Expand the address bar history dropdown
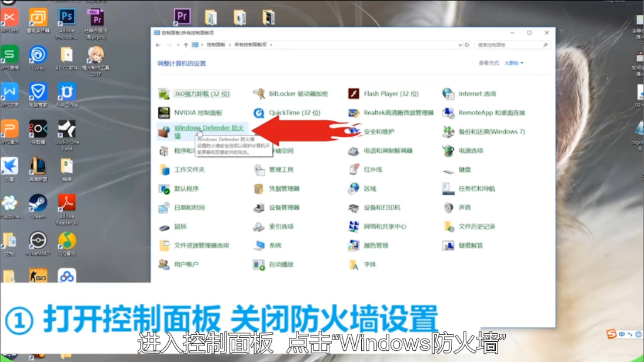Image resolution: width=644 pixels, height=362 pixels. pyautogui.click(x=459, y=45)
